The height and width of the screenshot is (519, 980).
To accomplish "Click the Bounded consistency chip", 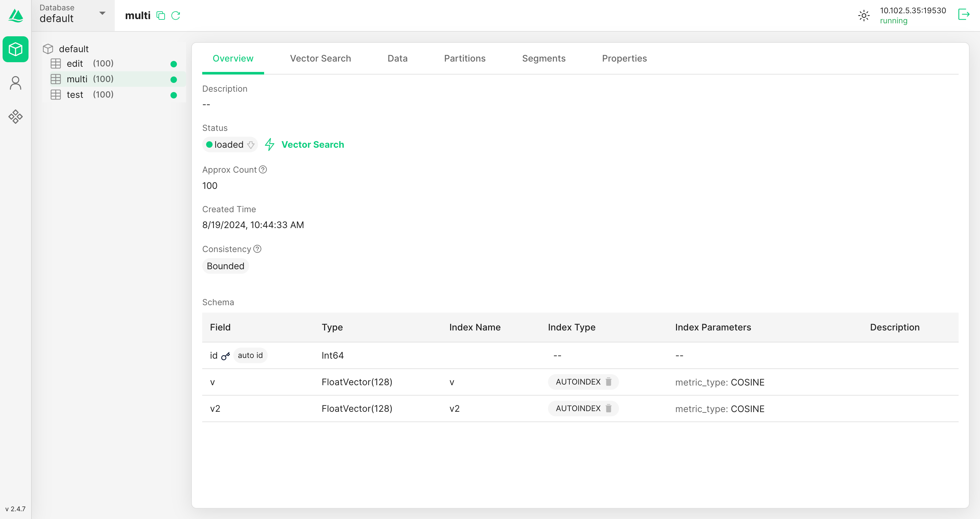I will coord(226,266).
